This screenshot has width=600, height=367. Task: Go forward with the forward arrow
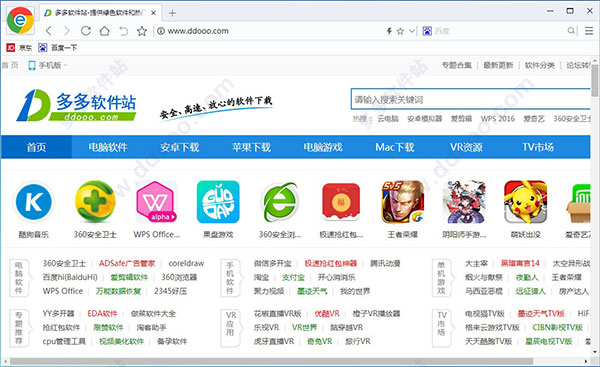point(67,31)
